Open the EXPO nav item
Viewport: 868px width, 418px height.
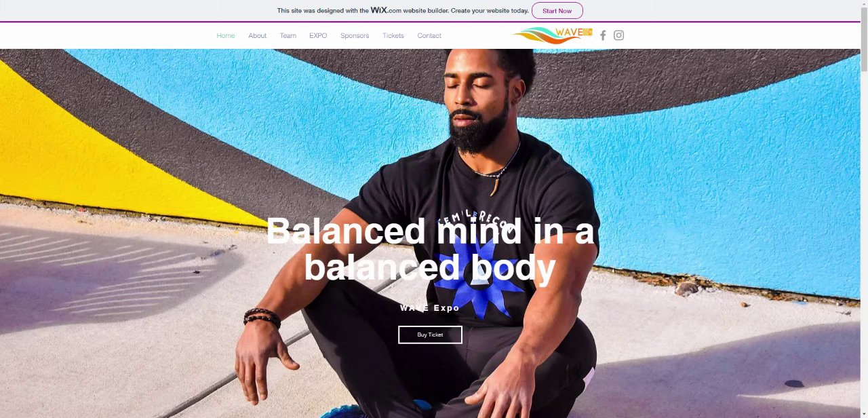[x=318, y=35]
